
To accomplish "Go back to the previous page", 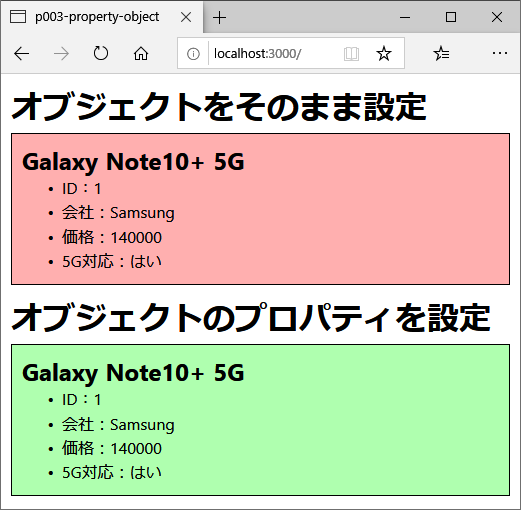I will (22, 54).
